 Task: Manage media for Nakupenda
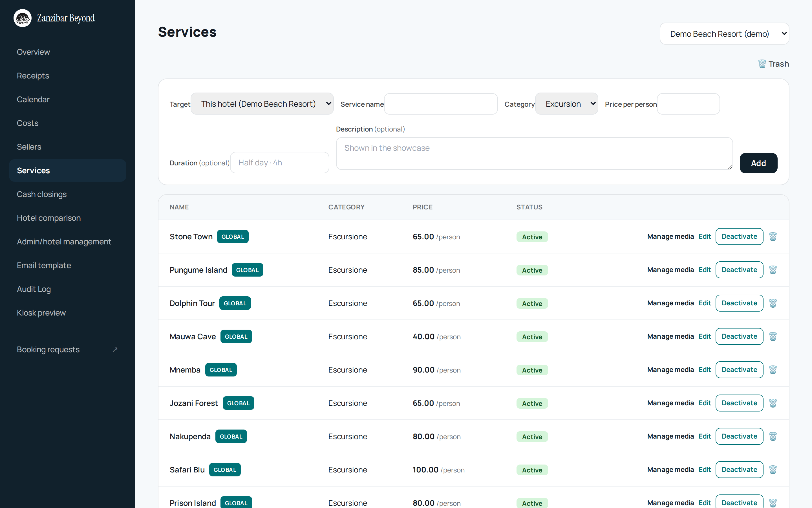pos(670,436)
